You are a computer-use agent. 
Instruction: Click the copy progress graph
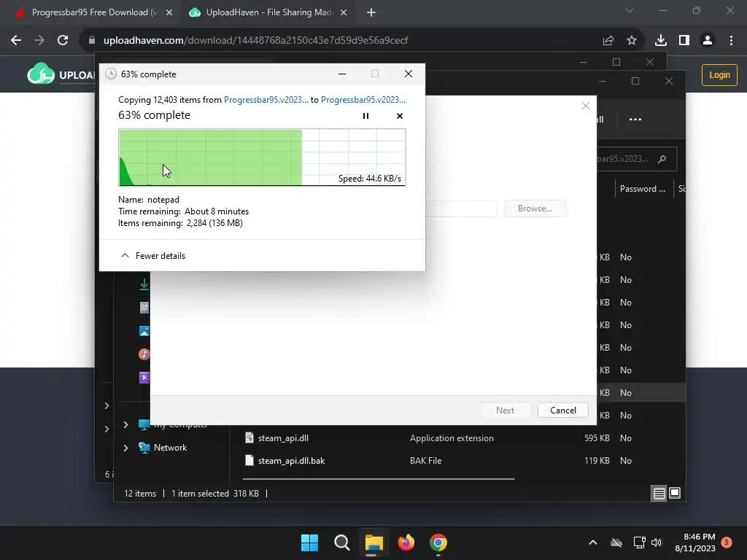[262, 157]
